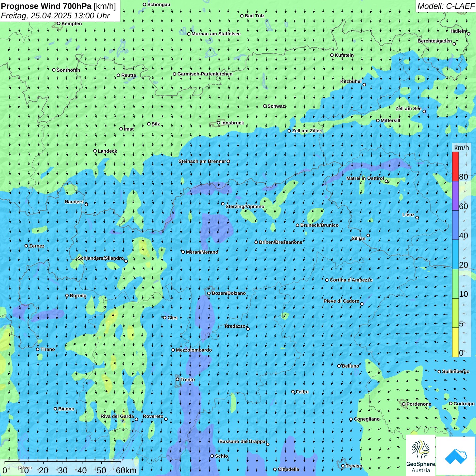
Task: Click the purple 60 km/h legend color
Action: point(455,196)
